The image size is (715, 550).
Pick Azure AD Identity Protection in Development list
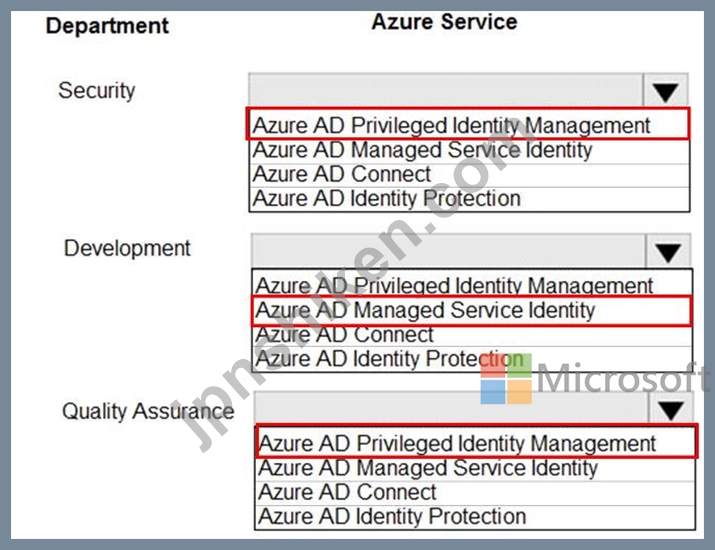tap(472, 359)
